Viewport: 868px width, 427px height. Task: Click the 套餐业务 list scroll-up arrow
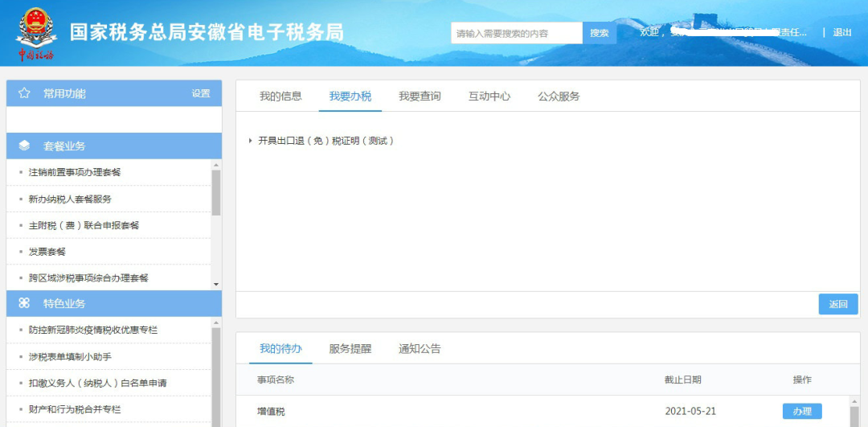pos(216,165)
